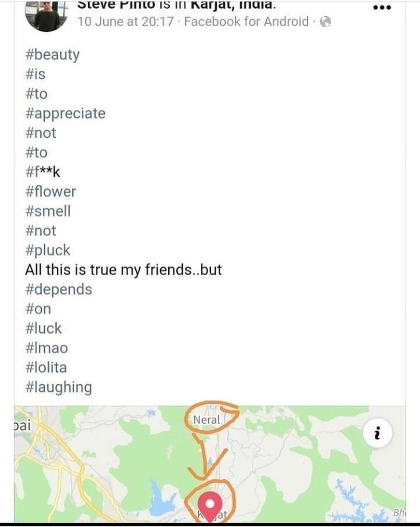Open the #lmao hashtag

coord(47,348)
